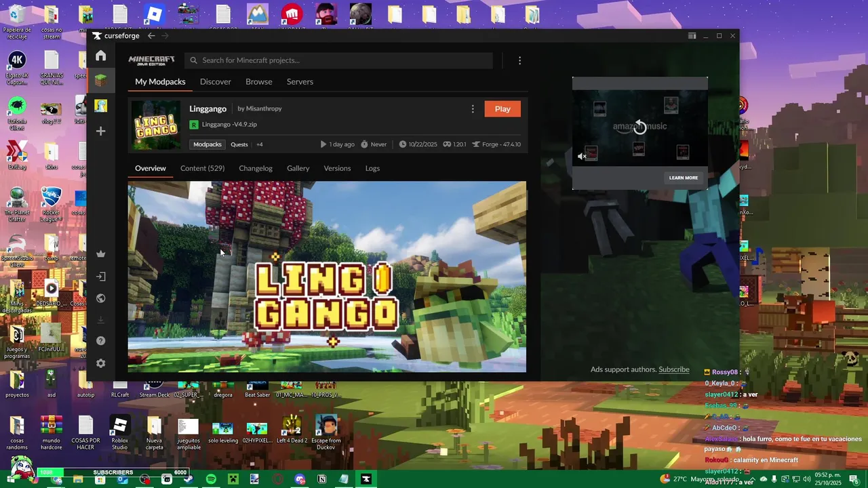Select the Stream Deck desktop shortcut
The width and height of the screenshot is (868, 488).
[x=155, y=390]
